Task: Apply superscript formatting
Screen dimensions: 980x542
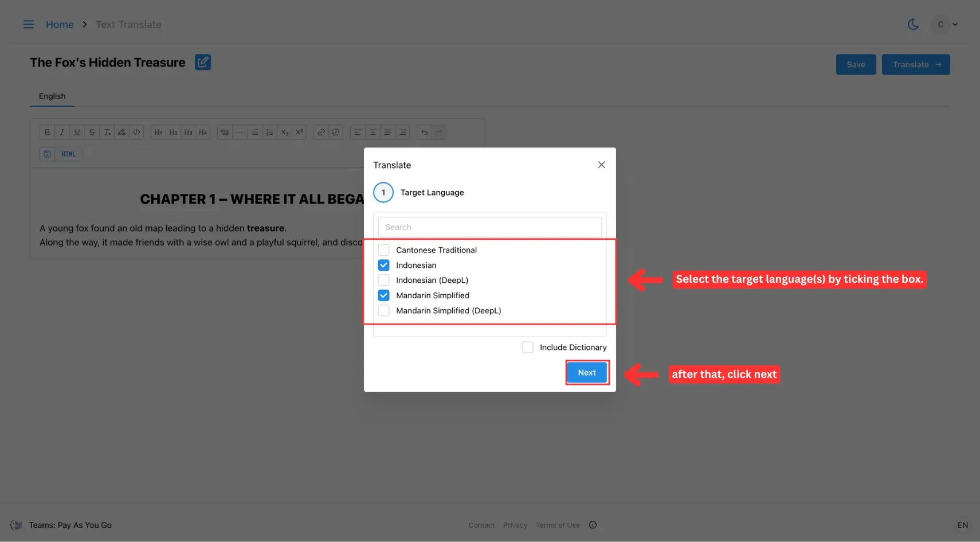Action: pos(299,132)
